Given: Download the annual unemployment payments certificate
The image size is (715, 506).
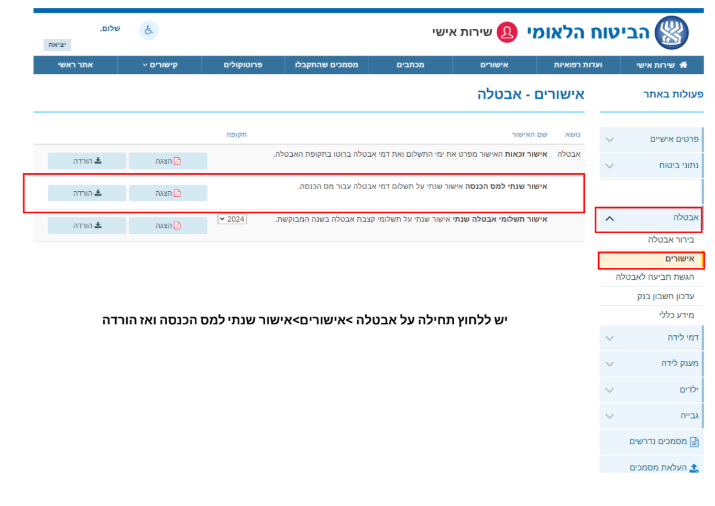Looking at the screenshot, I should (x=87, y=226).
